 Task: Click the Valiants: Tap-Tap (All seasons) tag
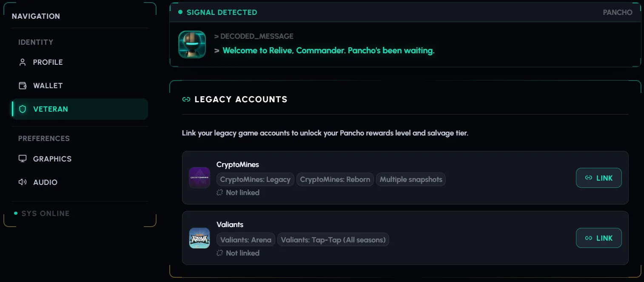(x=333, y=240)
